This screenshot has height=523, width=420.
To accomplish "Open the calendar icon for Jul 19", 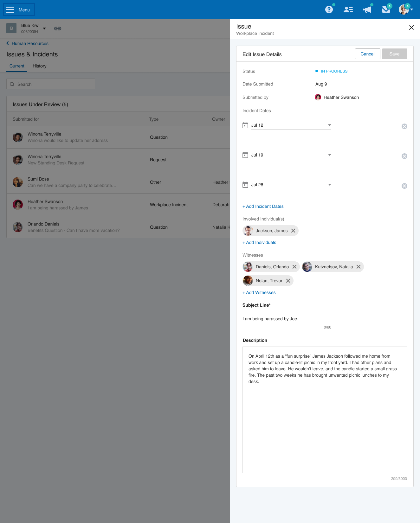I will click(x=245, y=155).
